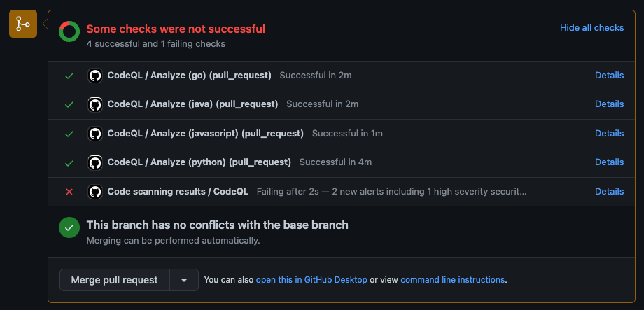Click the green no-conflicts checkmark circle
The height and width of the screenshot is (310, 644).
point(69,227)
